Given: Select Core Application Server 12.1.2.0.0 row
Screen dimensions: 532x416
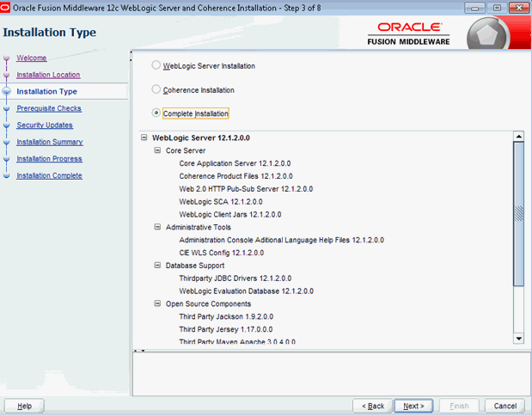Looking at the screenshot, I should (235, 163).
